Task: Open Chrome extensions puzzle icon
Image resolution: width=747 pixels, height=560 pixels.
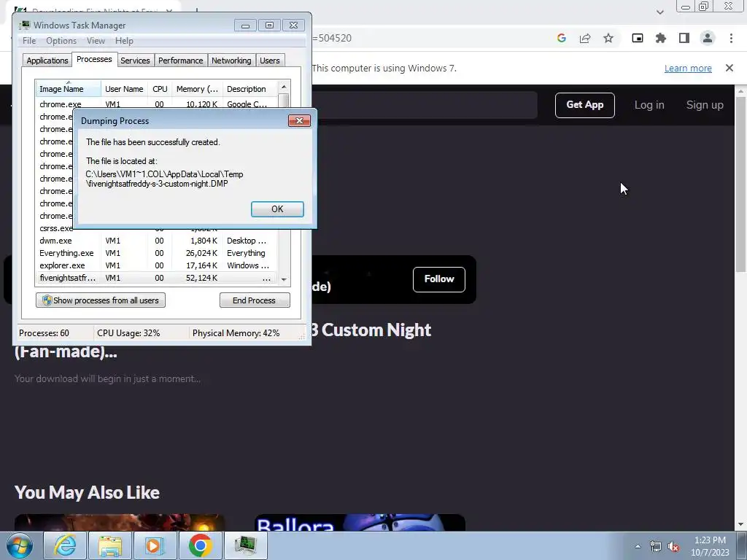Action: coord(661,38)
